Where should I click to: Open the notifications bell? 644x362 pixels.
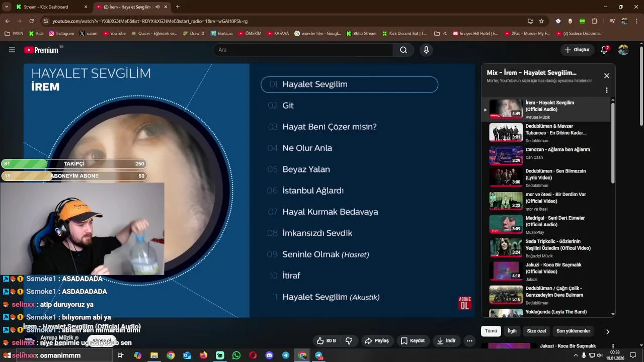coord(605,50)
